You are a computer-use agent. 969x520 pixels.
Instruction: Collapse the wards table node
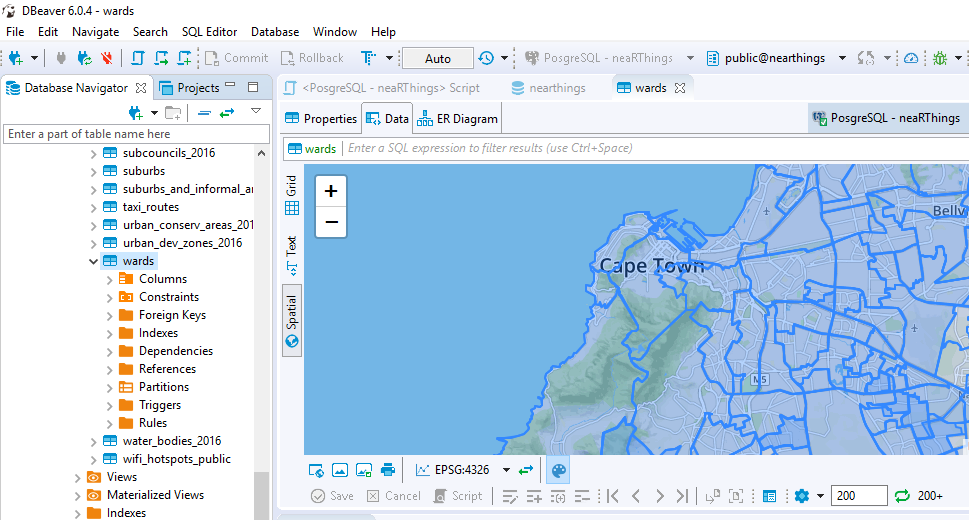point(93,261)
